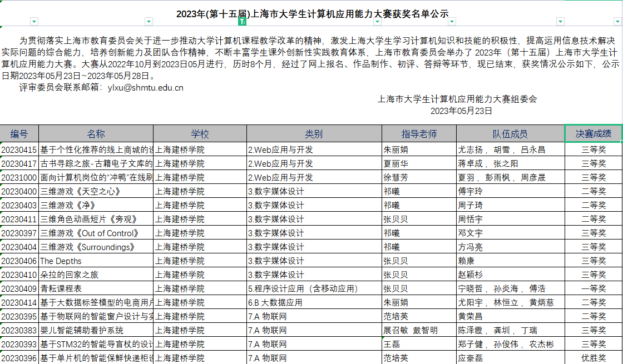Select the 决赛成绩 header cell
623x364 pixels.
[593, 134]
